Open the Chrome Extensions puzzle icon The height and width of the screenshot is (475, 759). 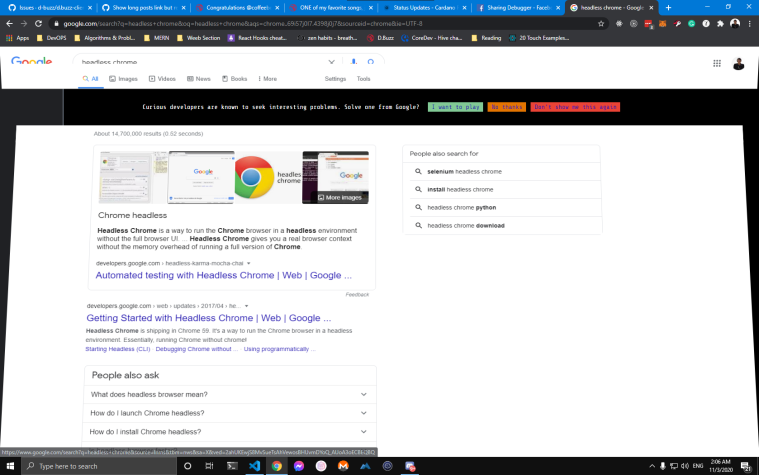[720, 23]
